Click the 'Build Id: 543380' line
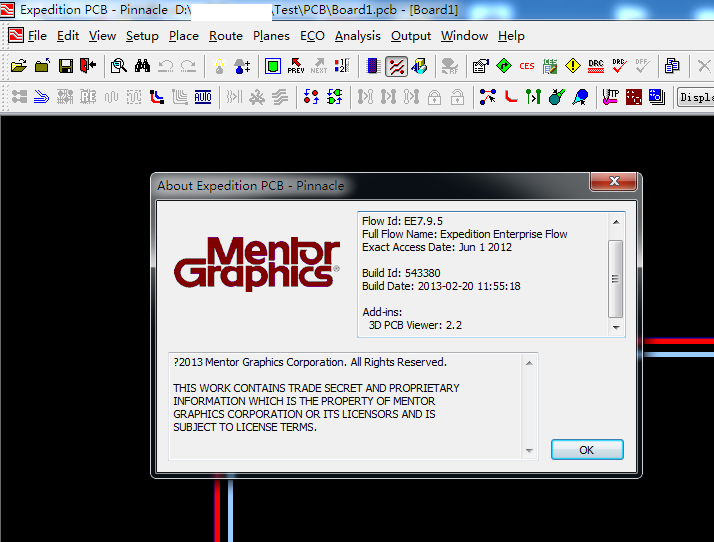Image resolution: width=714 pixels, height=542 pixels. coord(401,273)
